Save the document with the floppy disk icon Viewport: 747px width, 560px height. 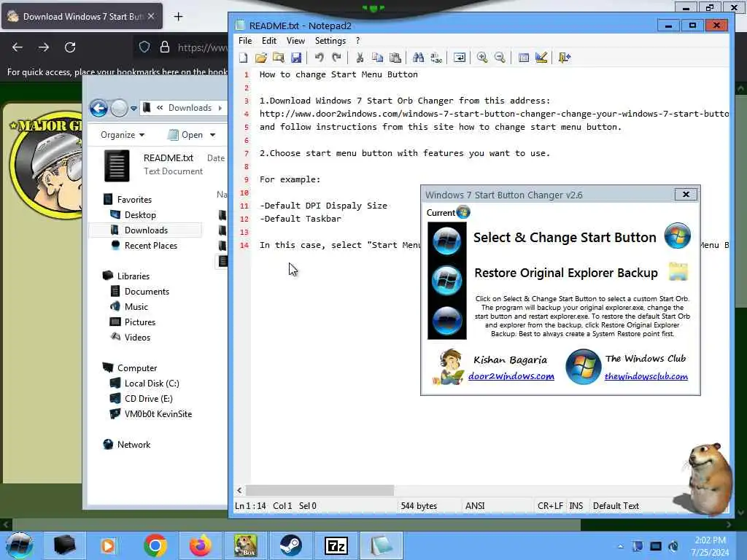tap(296, 58)
